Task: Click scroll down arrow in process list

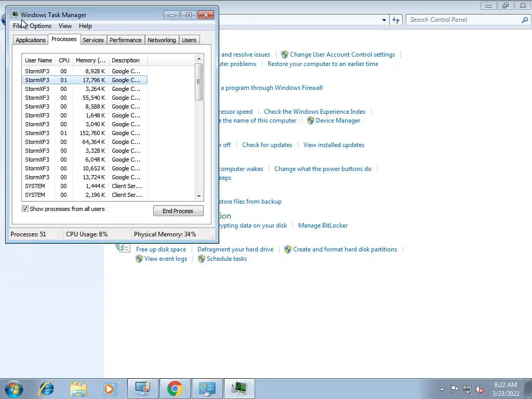Action: point(199,196)
